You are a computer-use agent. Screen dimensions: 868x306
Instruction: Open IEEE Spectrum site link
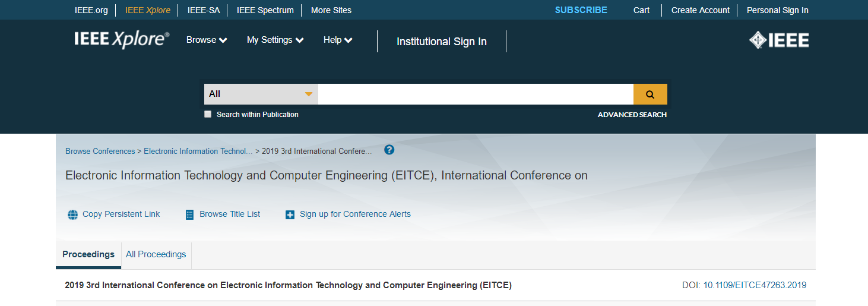point(265,10)
